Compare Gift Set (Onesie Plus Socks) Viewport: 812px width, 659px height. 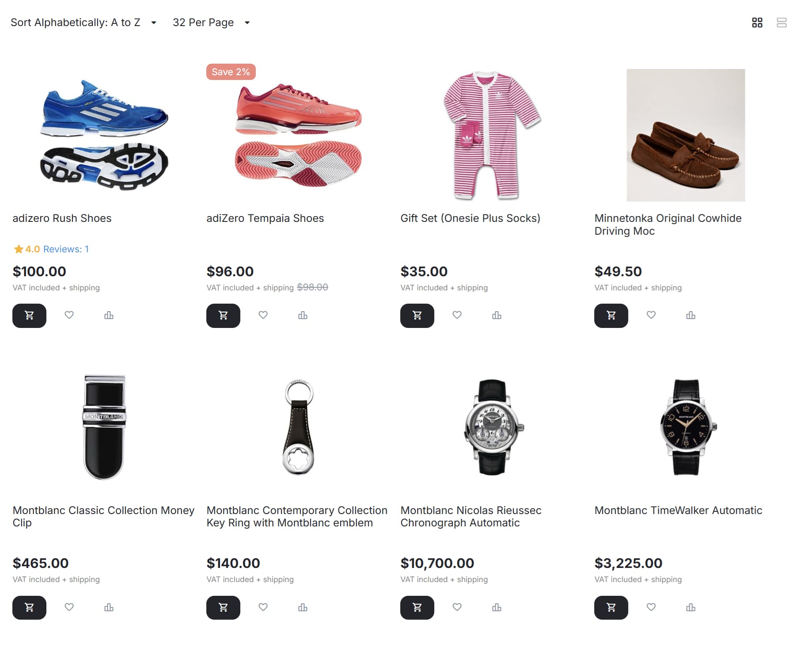(497, 315)
